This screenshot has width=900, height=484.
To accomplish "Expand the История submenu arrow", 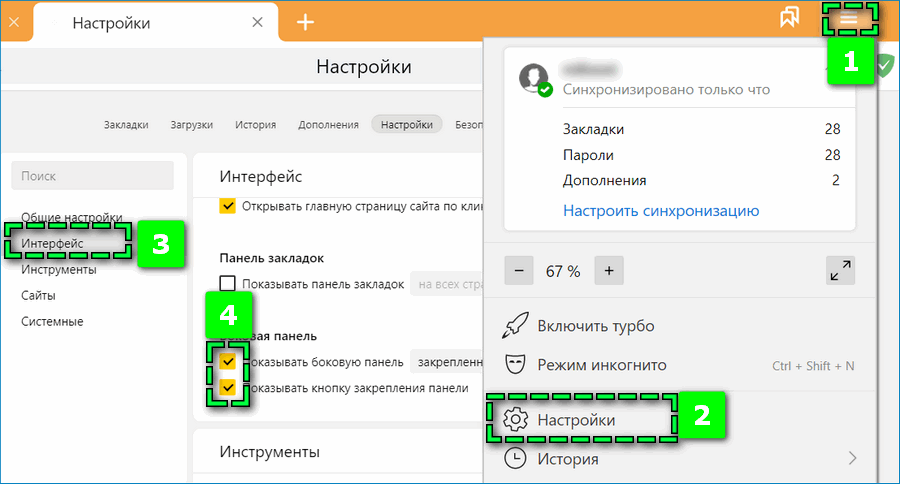I will coord(852,458).
